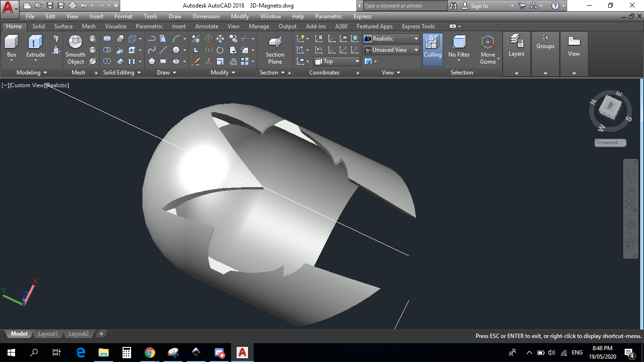Open the Section Plane tool

click(275, 50)
